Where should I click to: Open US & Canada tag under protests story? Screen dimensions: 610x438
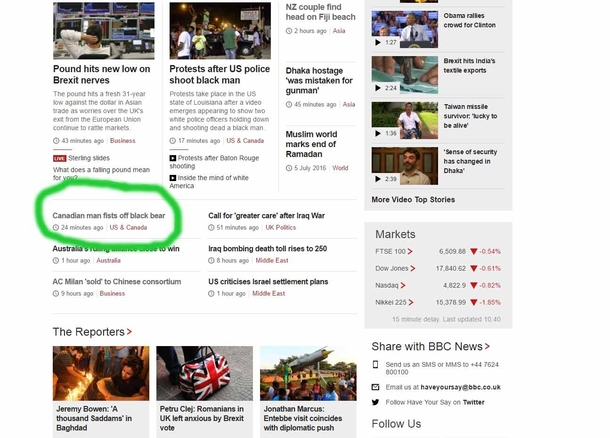[x=245, y=141]
